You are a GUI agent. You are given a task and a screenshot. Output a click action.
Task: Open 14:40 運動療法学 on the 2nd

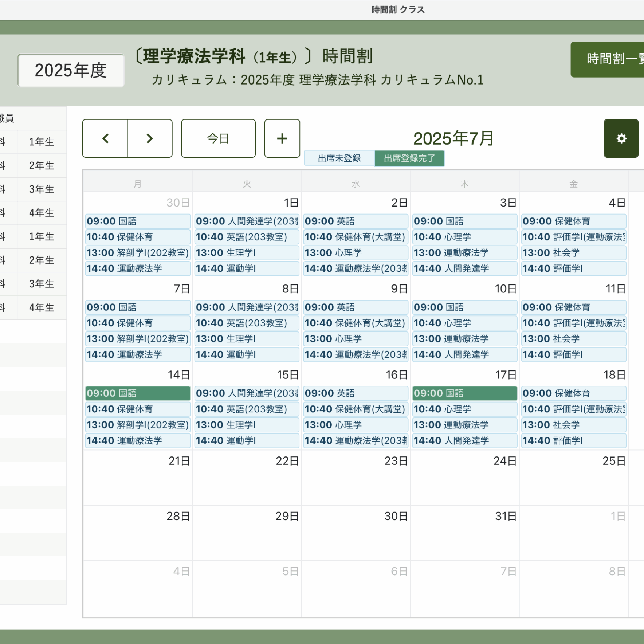click(x=356, y=268)
